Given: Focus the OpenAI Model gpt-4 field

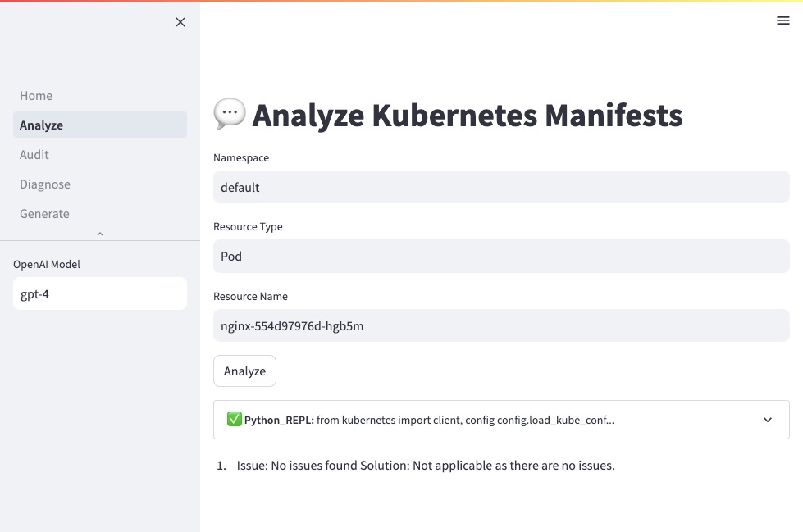Looking at the screenshot, I should pos(100,293).
